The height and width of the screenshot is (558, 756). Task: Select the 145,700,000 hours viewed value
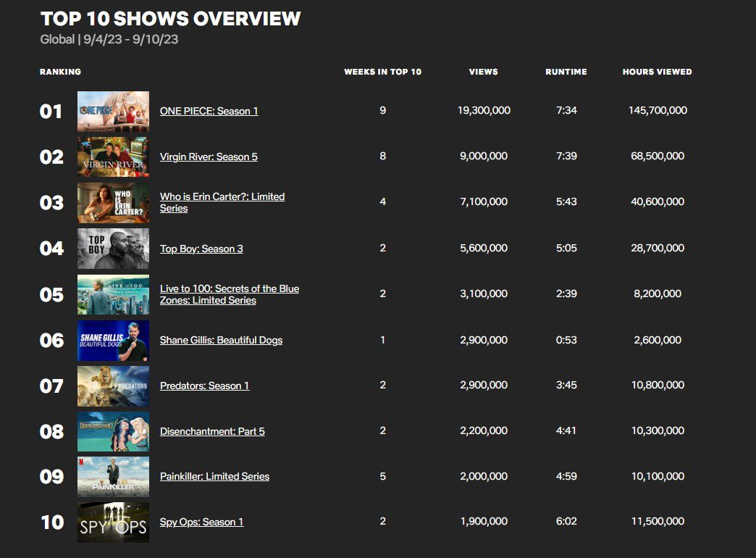[x=658, y=111]
